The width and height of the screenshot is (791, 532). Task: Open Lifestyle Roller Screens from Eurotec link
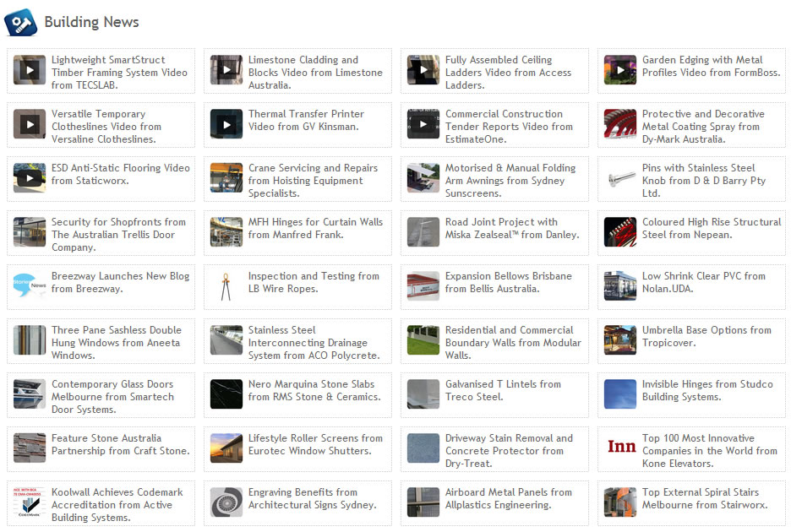(315, 444)
